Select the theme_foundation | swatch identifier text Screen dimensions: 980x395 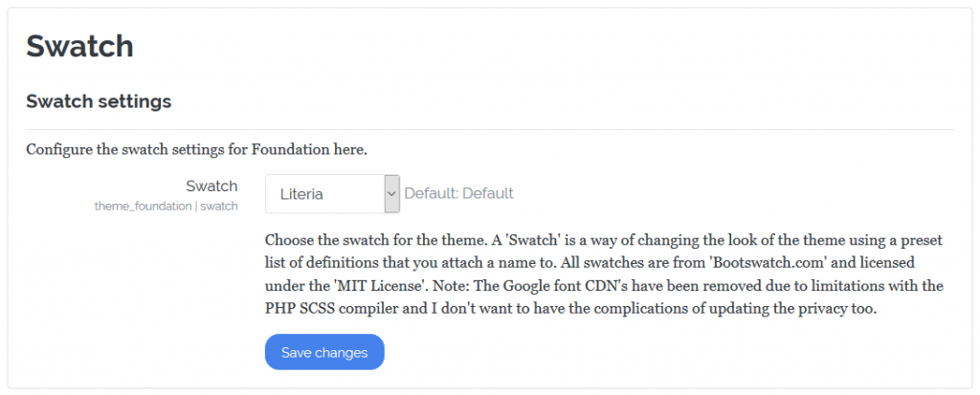pos(167,206)
